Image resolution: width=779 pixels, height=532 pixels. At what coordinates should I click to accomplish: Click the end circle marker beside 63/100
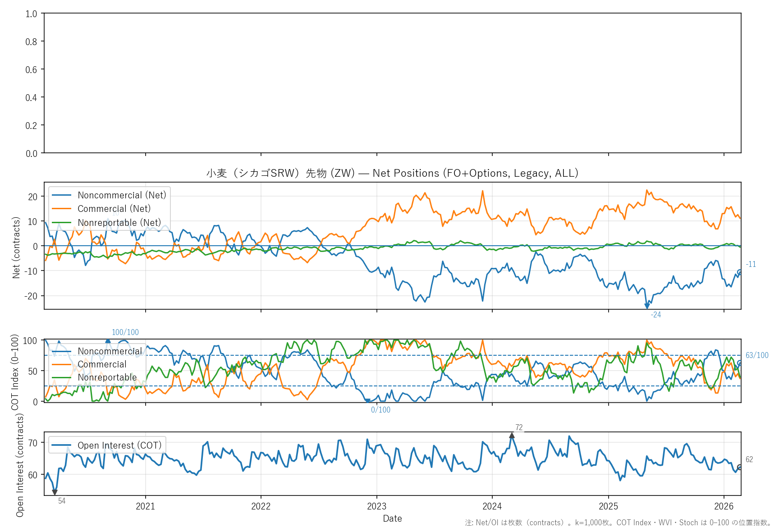tap(739, 363)
